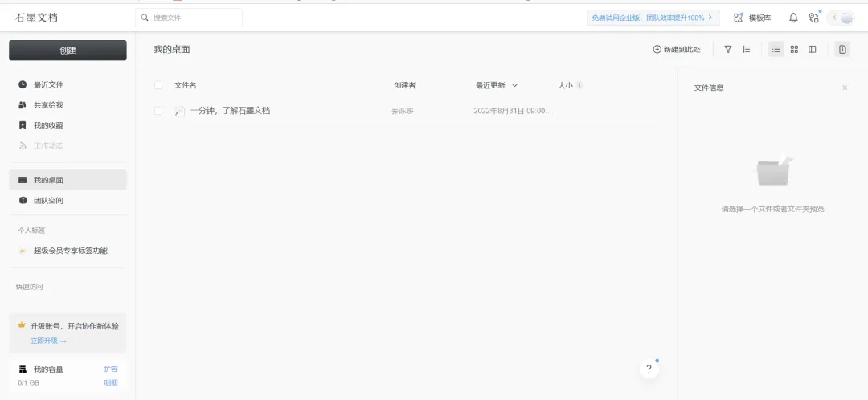Click the 立即升级 link
The image size is (868, 400).
[48, 341]
